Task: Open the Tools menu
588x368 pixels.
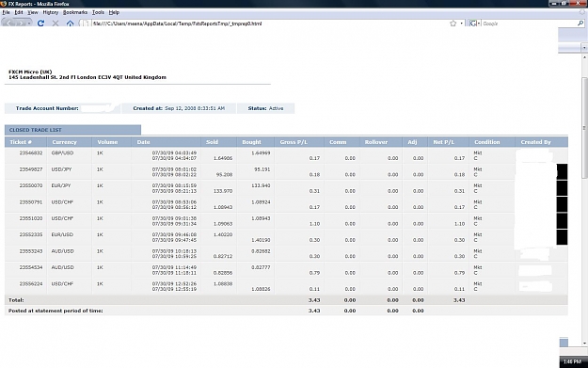Action: [x=98, y=12]
